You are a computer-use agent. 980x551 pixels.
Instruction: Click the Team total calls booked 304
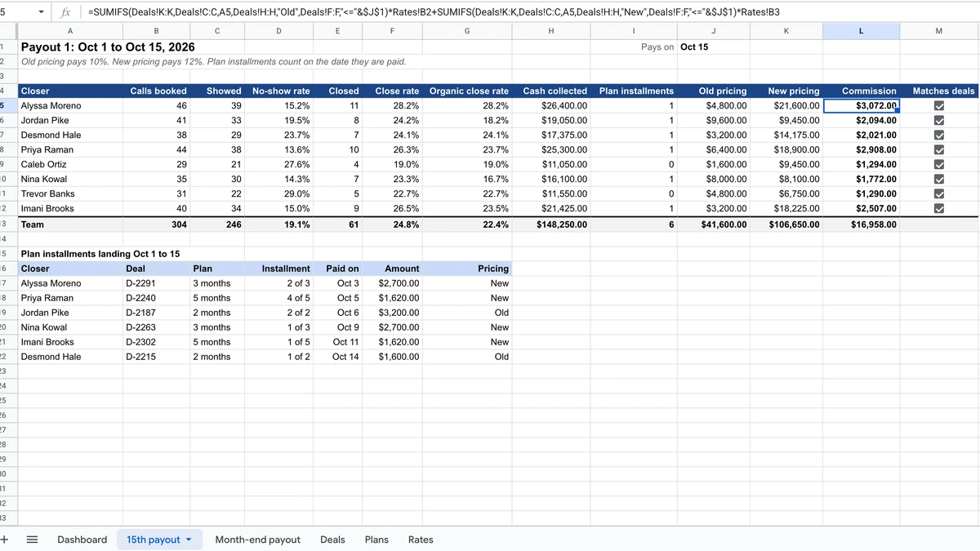156,224
